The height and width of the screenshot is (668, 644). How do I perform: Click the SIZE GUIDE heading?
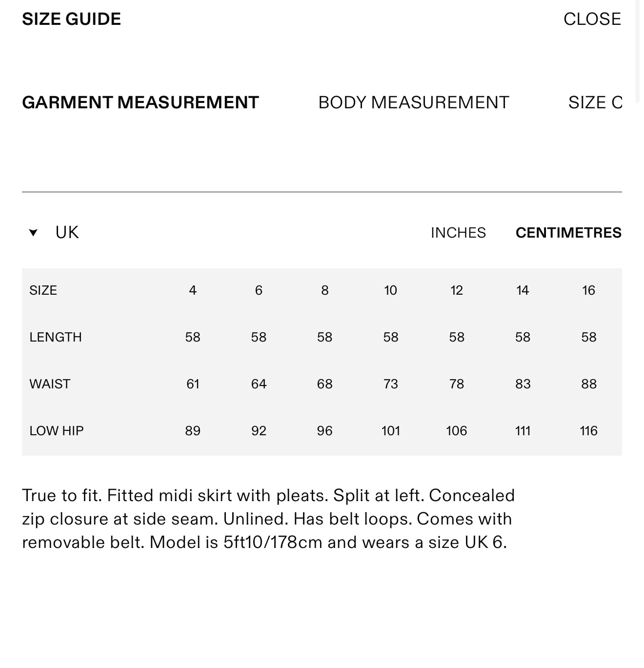tap(72, 19)
